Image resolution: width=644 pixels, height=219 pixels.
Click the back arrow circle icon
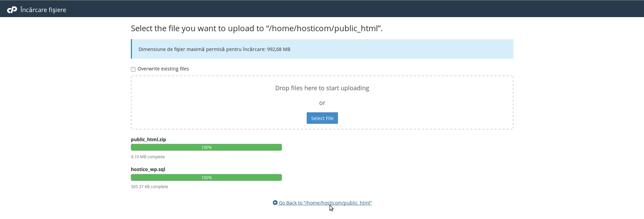click(275, 203)
